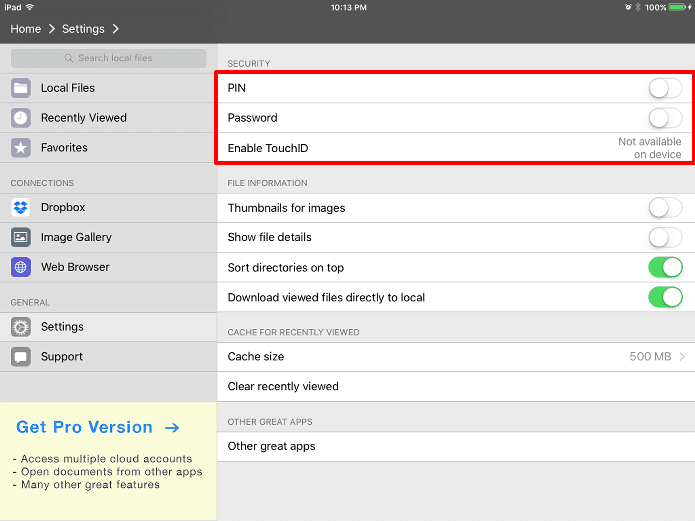This screenshot has width=695, height=521.
Task: Select Settings in General section
Action: coord(109,327)
